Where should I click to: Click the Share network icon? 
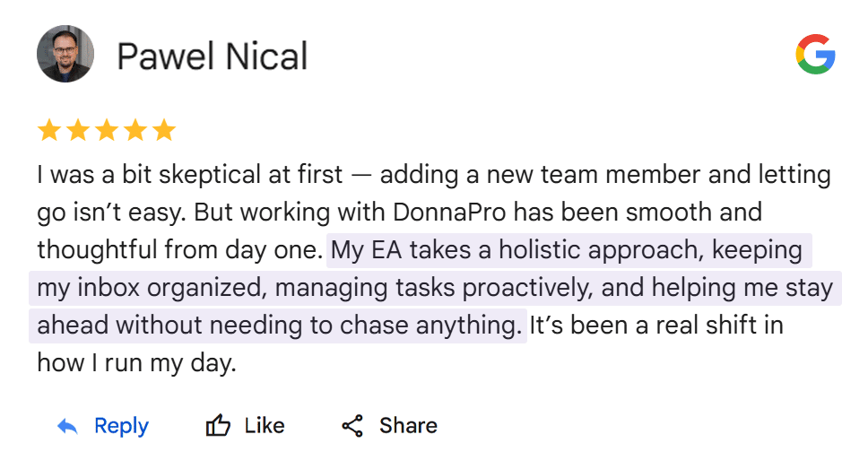tap(352, 426)
